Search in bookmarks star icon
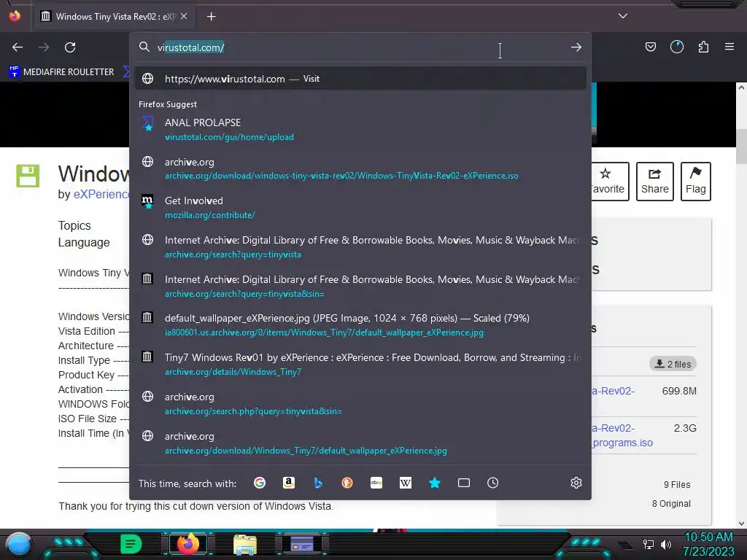The height and width of the screenshot is (560, 747). pos(435,483)
